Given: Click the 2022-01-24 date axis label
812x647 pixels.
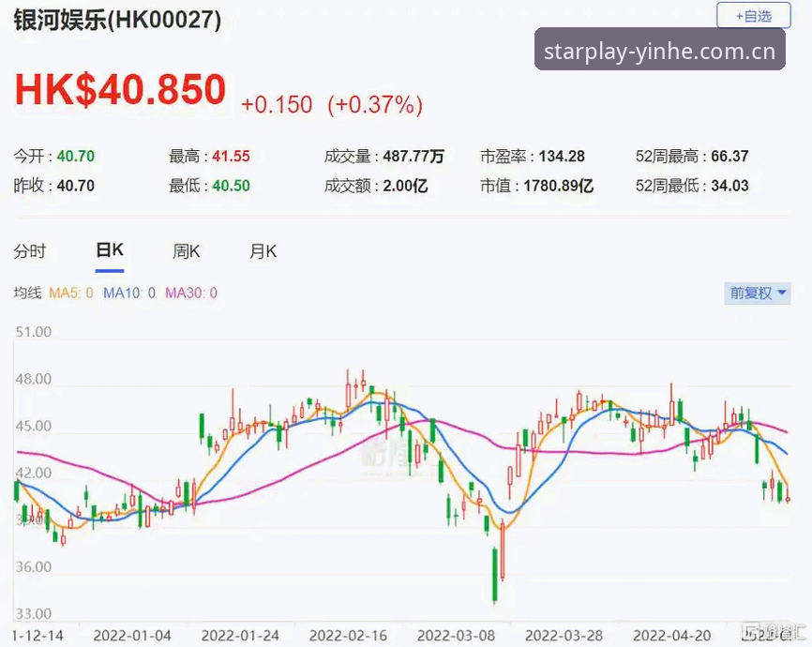Looking at the screenshot, I should tap(240, 636).
